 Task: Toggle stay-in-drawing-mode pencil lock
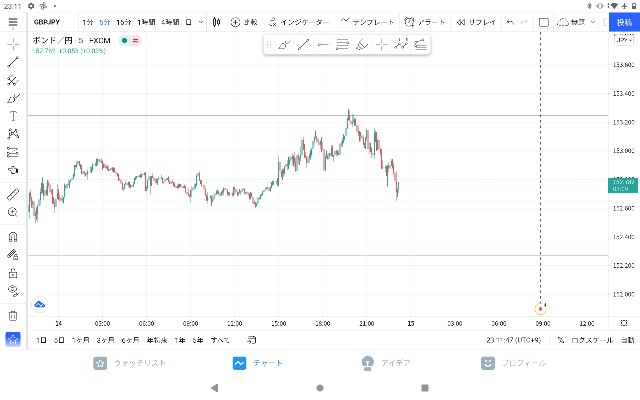point(13,255)
